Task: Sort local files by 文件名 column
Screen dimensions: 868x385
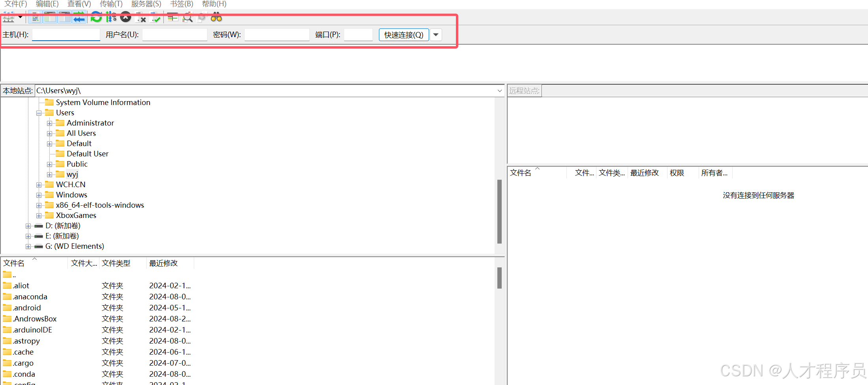Action: 34,263
